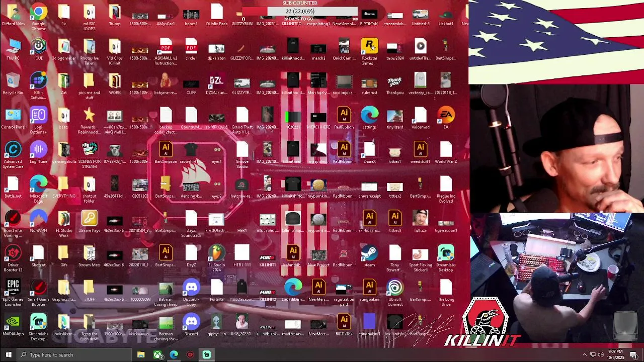Launch Driver Booster 13
Viewport: 644px width, 362px height.
pyautogui.click(x=13, y=258)
